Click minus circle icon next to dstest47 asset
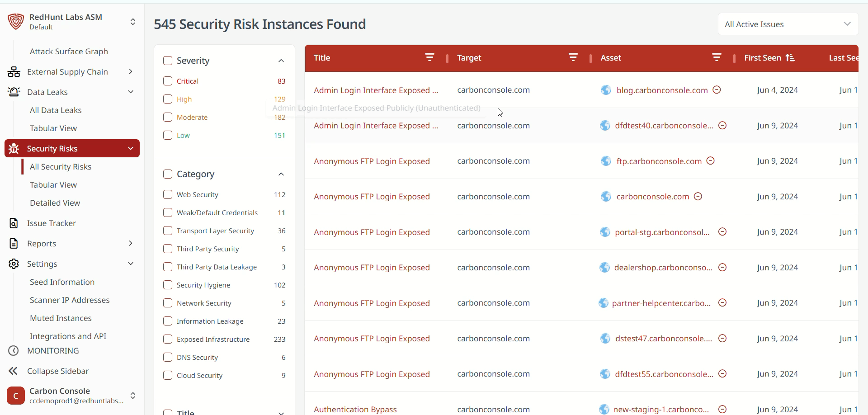Screen dimensions: 868x415 (722, 338)
